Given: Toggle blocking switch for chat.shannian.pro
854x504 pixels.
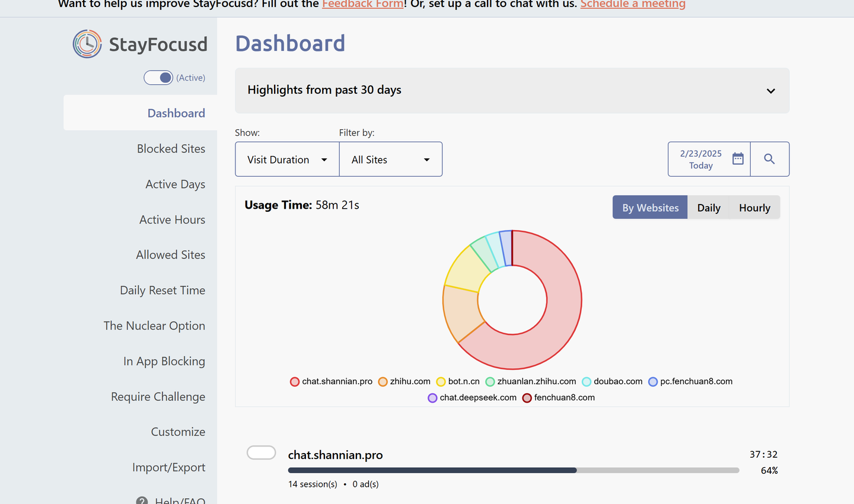Looking at the screenshot, I should (x=262, y=452).
